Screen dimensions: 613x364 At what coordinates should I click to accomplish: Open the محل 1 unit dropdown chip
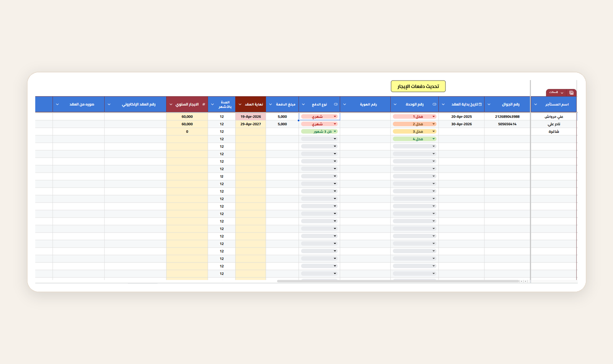[415, 116]
